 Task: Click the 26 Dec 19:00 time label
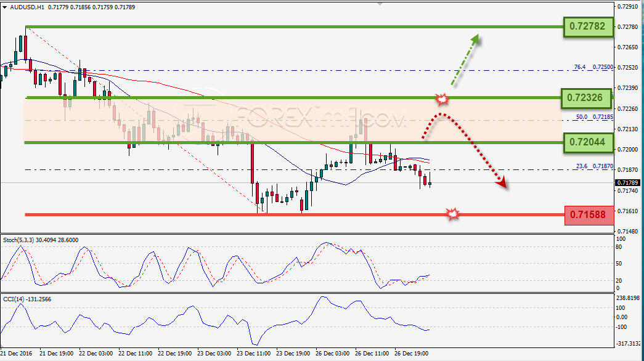tap(411, 353)
